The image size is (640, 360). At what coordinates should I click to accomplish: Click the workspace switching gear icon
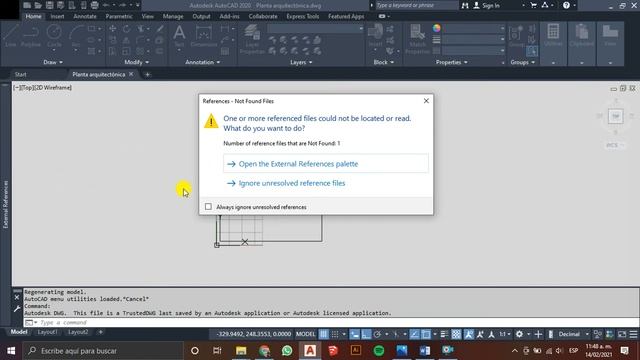(x=519, y=334)
